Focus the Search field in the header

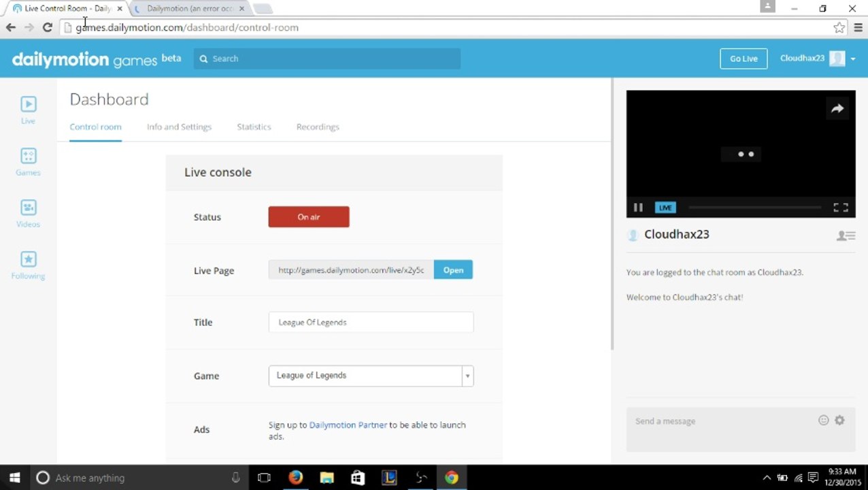pos(327,59)
